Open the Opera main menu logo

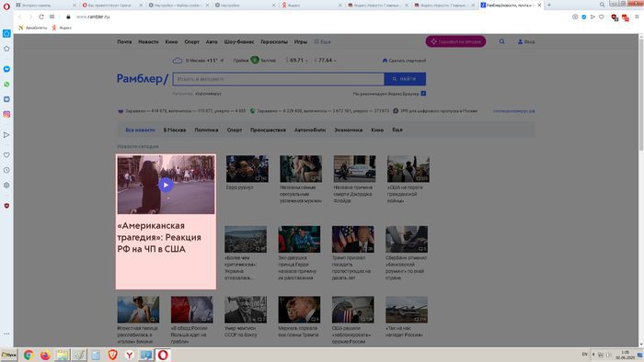click(6, 6)
